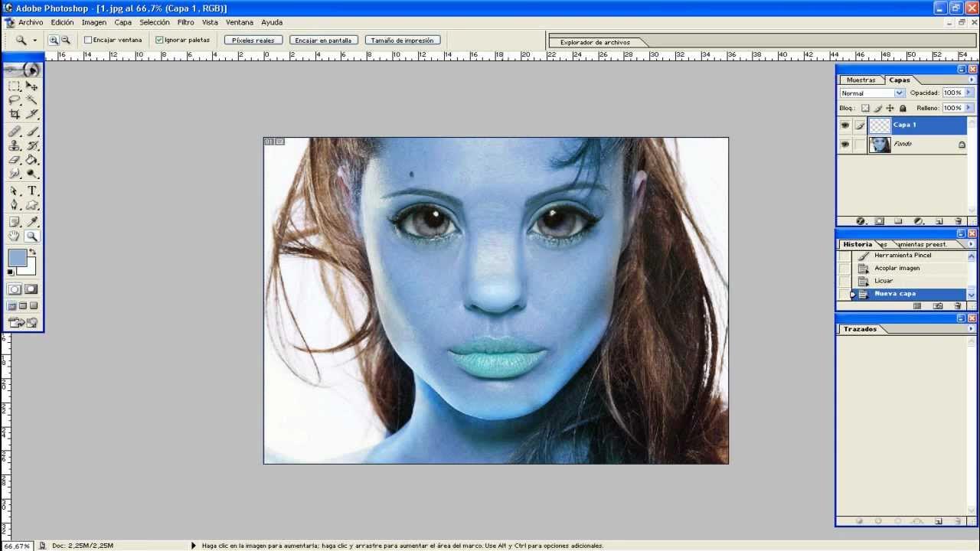
Task: Select the Path Selection arrow tool
Action: coord(15,191)
